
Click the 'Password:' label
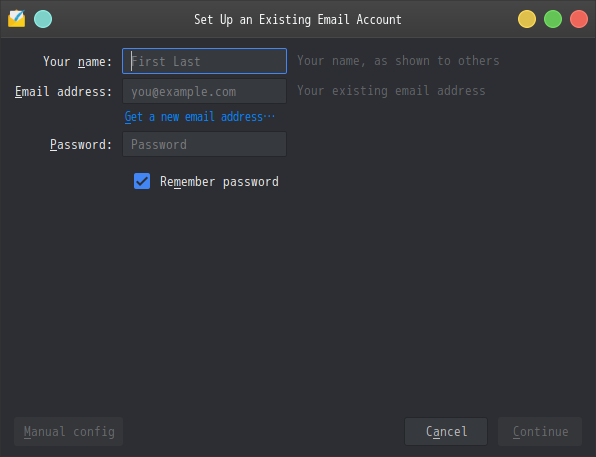tap(81, 144)
